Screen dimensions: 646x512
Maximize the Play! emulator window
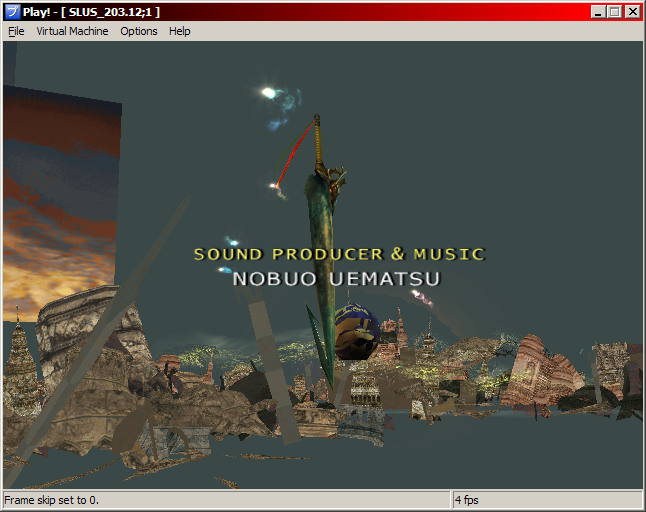click(614, 12)
